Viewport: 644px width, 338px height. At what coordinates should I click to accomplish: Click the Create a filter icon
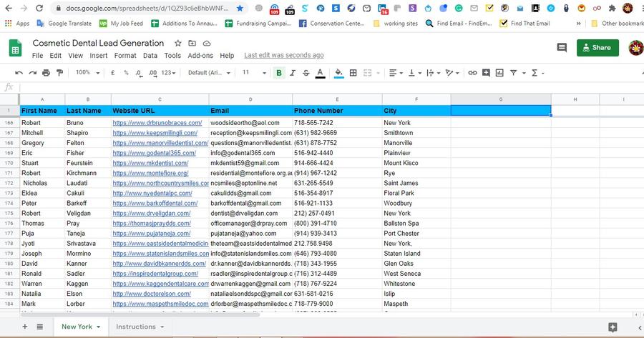coord(513,73)
